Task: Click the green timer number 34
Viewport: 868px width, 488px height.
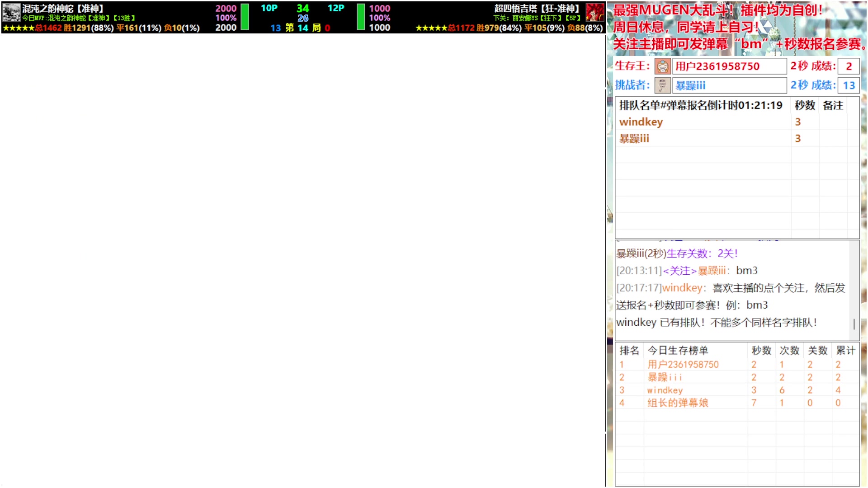Action: 303,8
